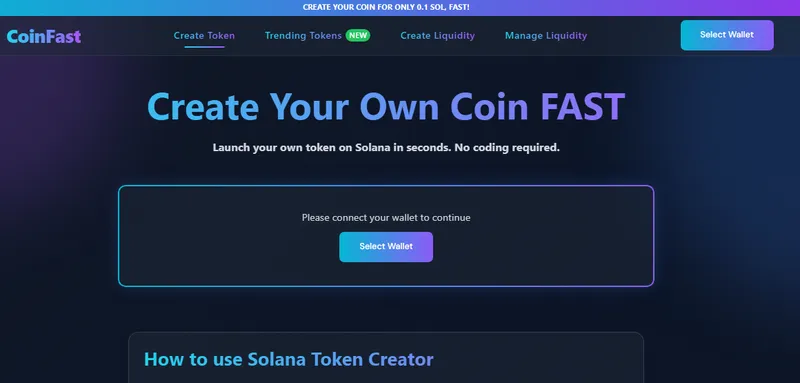Viewport: 800px width, 383px height.
Task: Go to Trending Tokens page
Action: click(x=303, y=36)
